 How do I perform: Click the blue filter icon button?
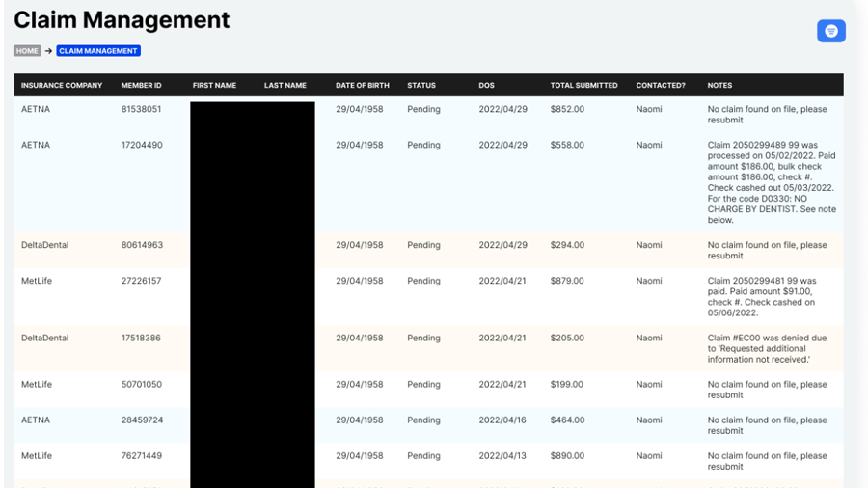[830, 31]
